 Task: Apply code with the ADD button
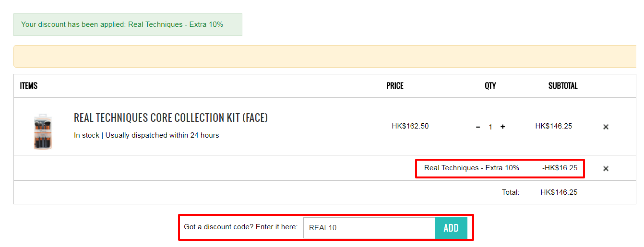[451, 228]
